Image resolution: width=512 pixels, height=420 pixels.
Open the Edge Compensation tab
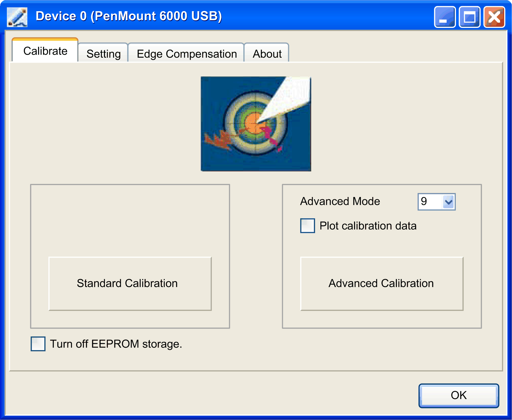[187, 54]
